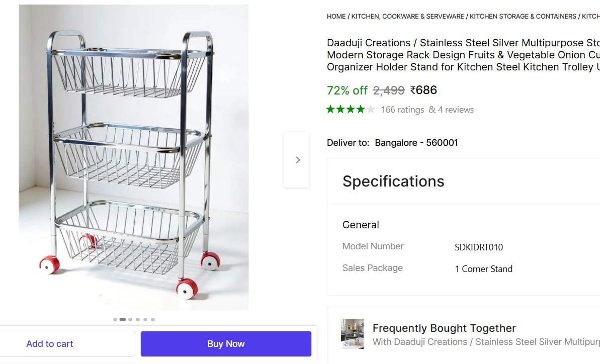
Task: Click the green star rating icons
Action: (350, 110)
